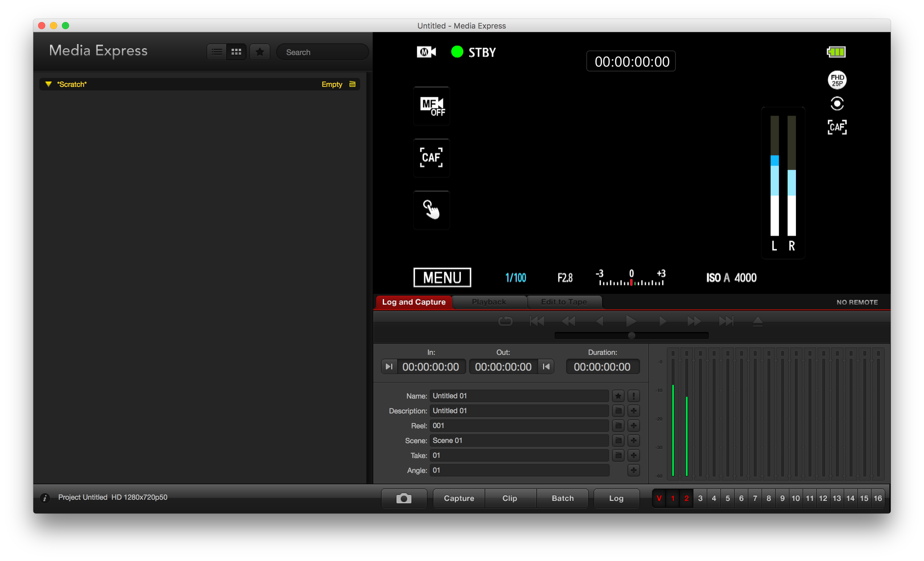The image size is (924, 561).
Task: Increment Scene with plus button
Action: click(633, 440)
